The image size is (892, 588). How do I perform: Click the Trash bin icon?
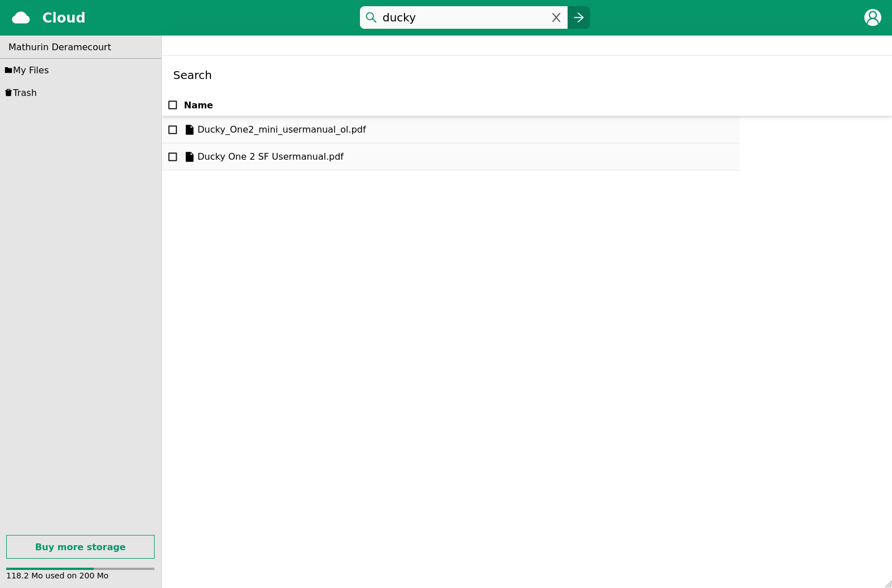tap(8, 93)
